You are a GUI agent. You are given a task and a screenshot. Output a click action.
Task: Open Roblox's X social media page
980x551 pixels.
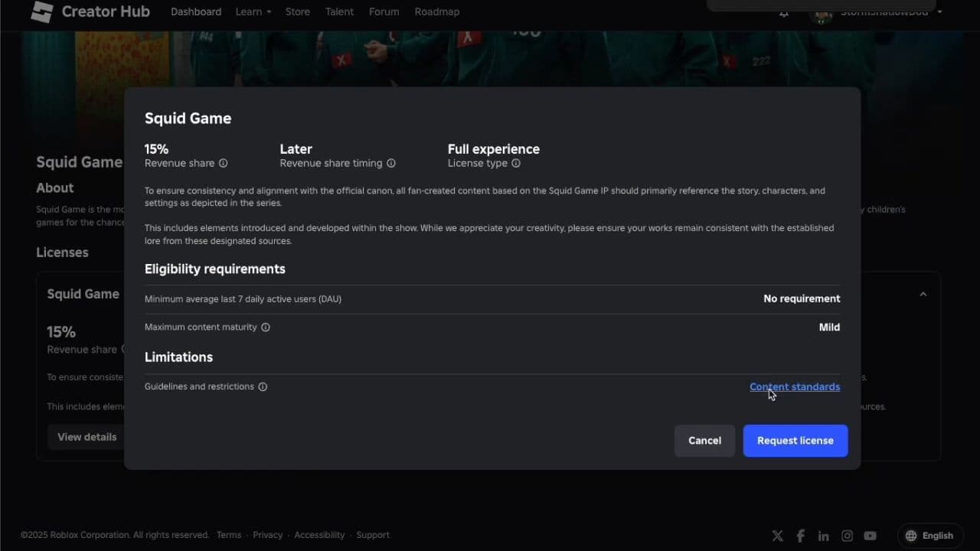click(777, 536)
